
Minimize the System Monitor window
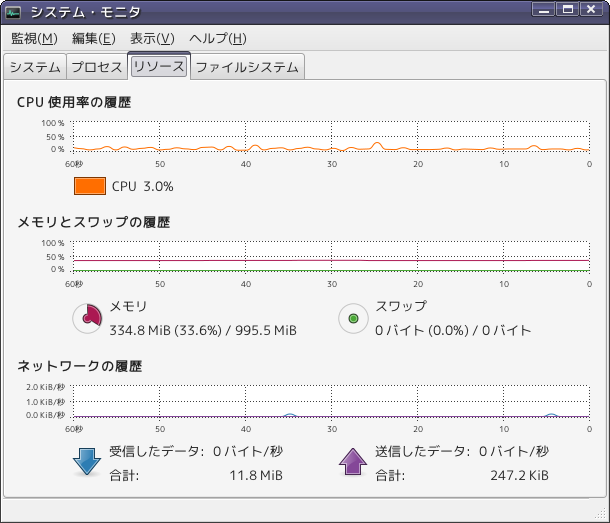pyautogui.click(x=543, y=9)
